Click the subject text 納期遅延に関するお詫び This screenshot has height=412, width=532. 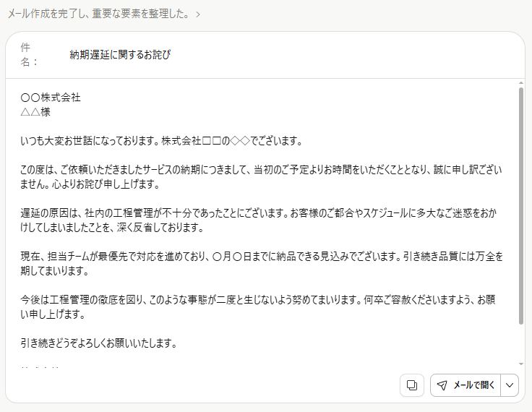point(120,55)
